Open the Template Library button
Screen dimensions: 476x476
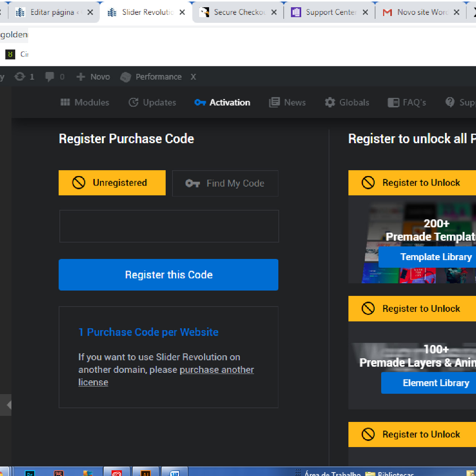click(427, 257)
